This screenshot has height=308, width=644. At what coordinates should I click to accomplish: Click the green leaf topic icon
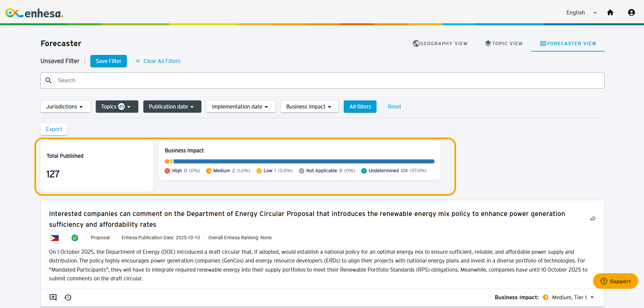pyautogui.click(x=75, y=238)
